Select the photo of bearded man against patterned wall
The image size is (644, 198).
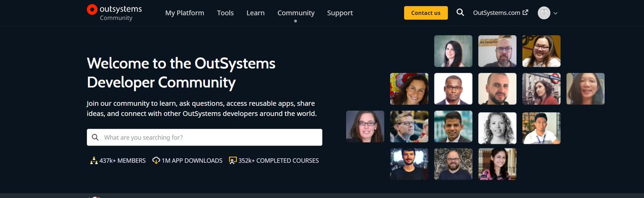tap(453, 164)
